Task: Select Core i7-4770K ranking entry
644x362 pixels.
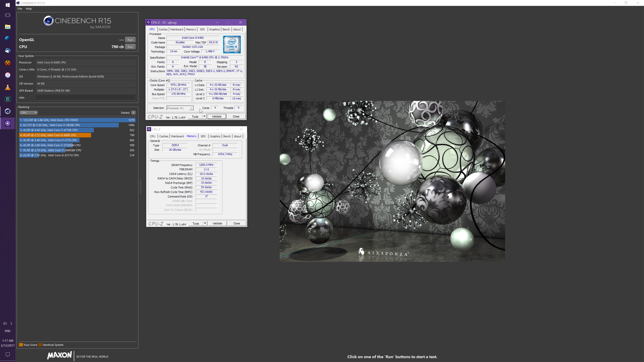Action: click(77, 130)
